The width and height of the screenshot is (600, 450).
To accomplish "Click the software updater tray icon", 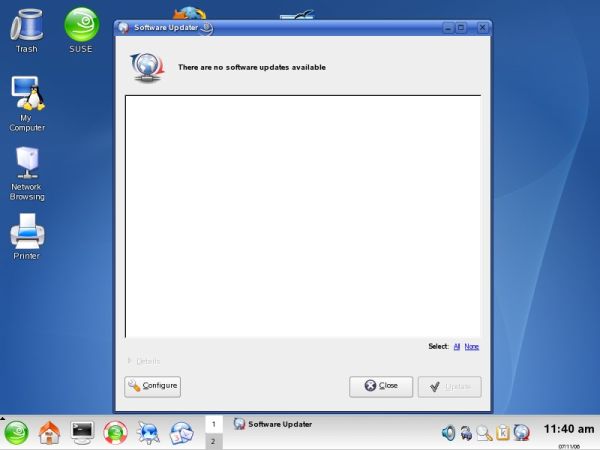I will tap(521, 433).
